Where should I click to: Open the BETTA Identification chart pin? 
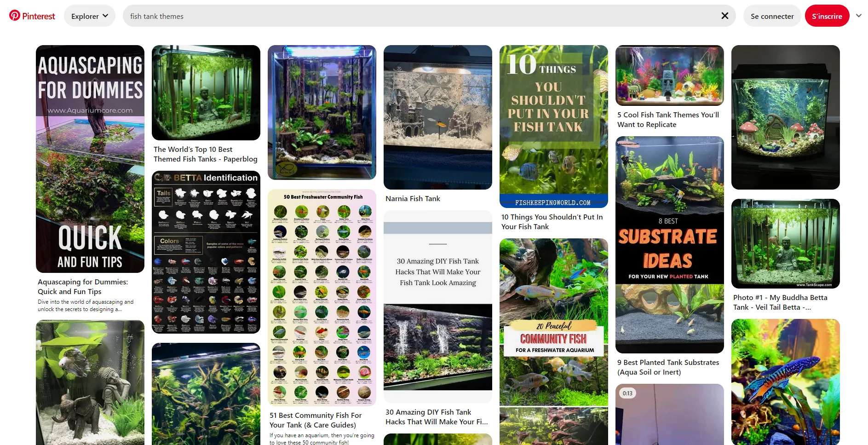(x=206, y=252)
